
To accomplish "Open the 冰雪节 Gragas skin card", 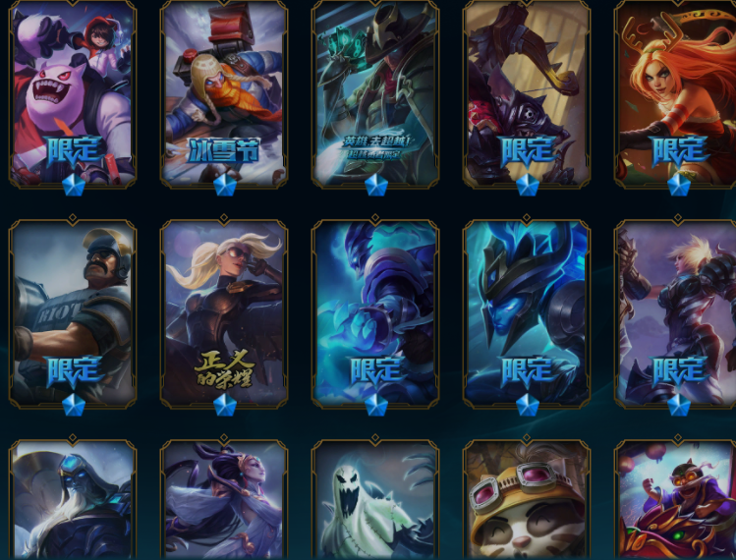I will click(224, 94).
